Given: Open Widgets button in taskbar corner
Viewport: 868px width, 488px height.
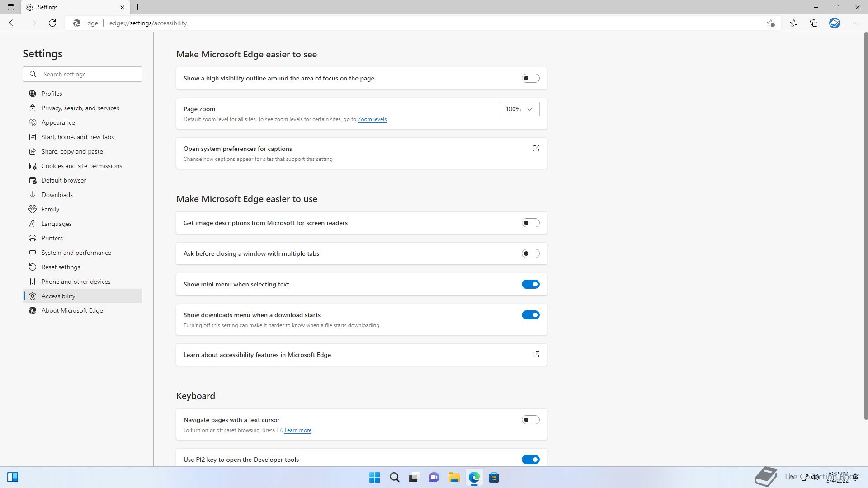Looking at the screenshot, I should tap(13, 477).
